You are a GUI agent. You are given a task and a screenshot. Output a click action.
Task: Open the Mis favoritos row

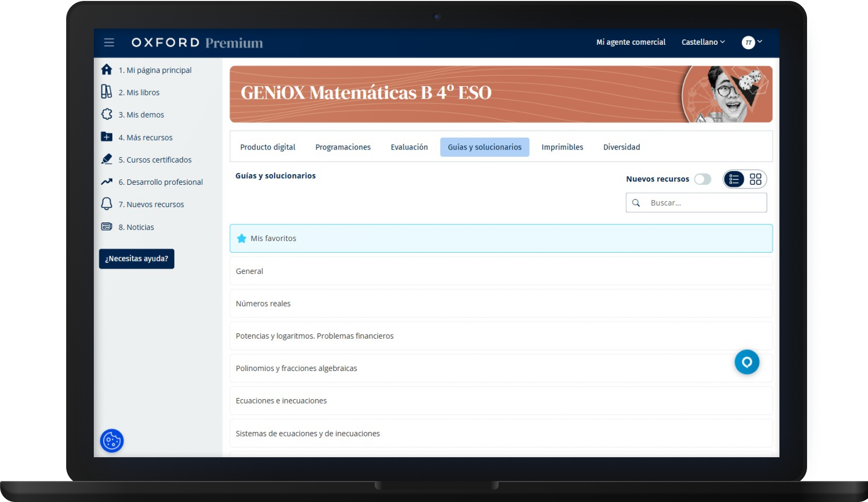click(501, 238)
